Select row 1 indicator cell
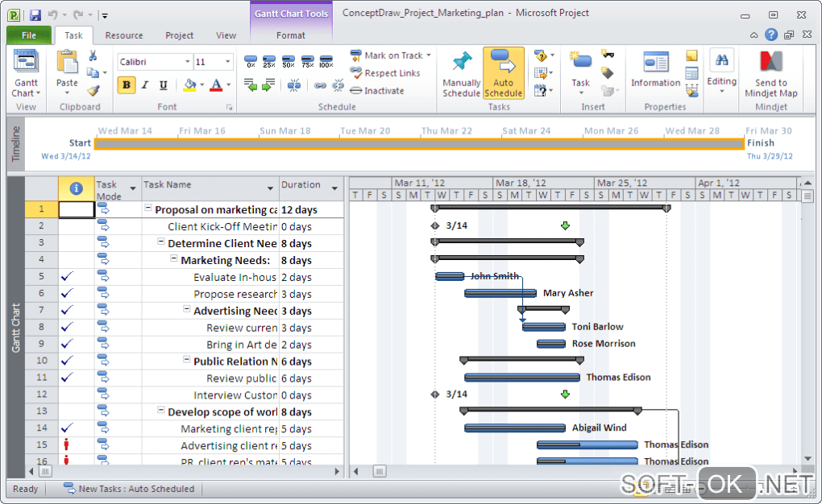 tap(77, 209)
